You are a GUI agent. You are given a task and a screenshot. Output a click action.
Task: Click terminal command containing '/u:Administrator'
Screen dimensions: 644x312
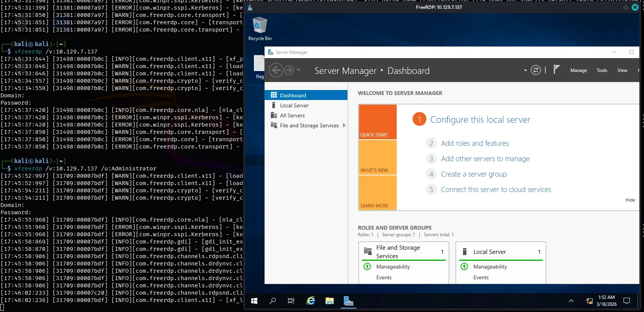click(x=85, y=169)
